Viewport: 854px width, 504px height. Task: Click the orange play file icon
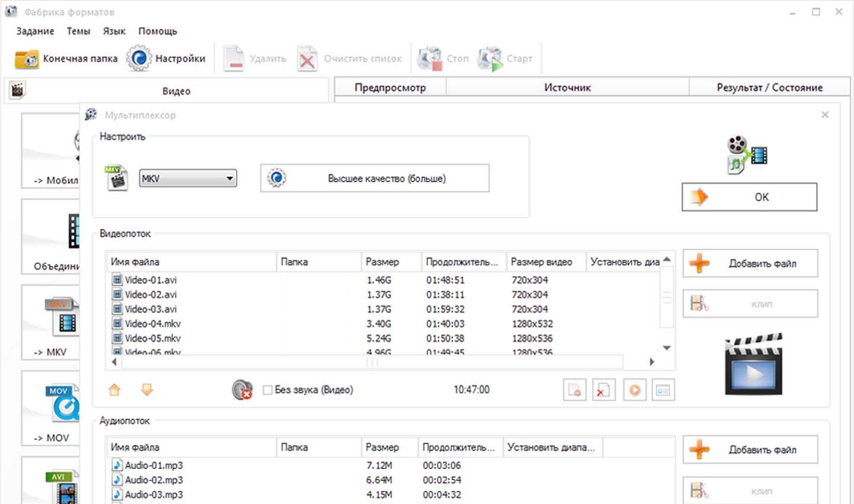pos(634,390)
